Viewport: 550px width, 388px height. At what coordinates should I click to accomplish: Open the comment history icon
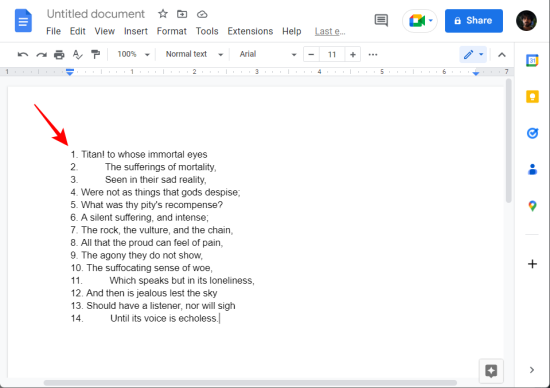click(x=381, y=20)
